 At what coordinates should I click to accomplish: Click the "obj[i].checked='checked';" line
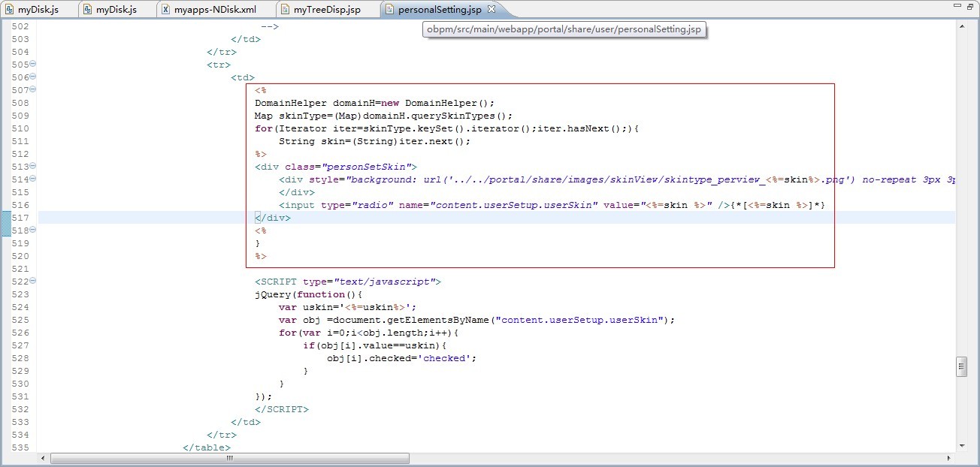point(401,358)
